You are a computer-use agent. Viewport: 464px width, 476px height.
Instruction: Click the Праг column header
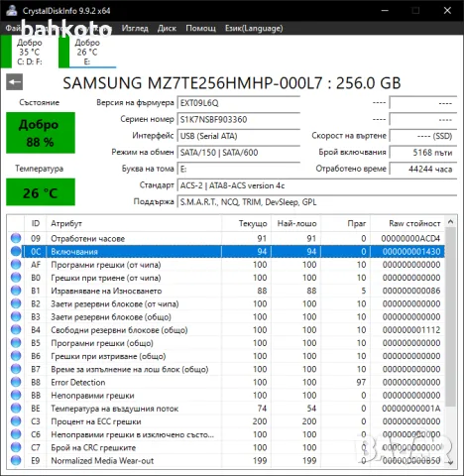click(x=346, y=223)
